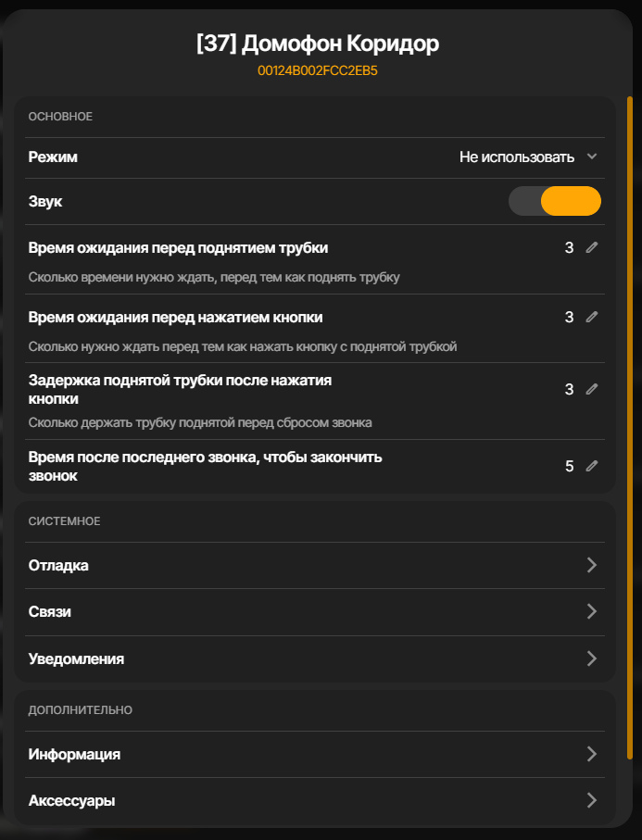Open the Отладка debug section
The height and width of the screenshot is (840, 642).
pos(315,565)
